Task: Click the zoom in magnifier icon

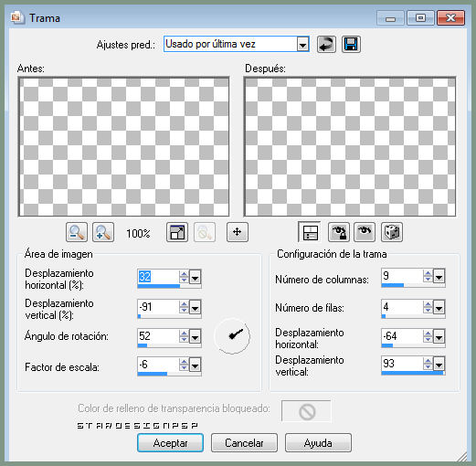Action: click(x=103, y=232)
